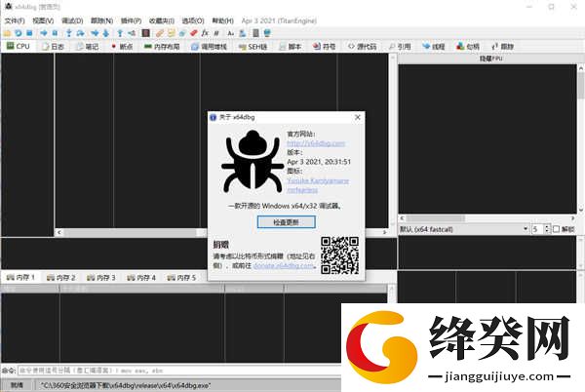Viewport: 585px width, 392px height.
Task: Open the Yusuke Kamiyamane link
Action: (318, 180)
